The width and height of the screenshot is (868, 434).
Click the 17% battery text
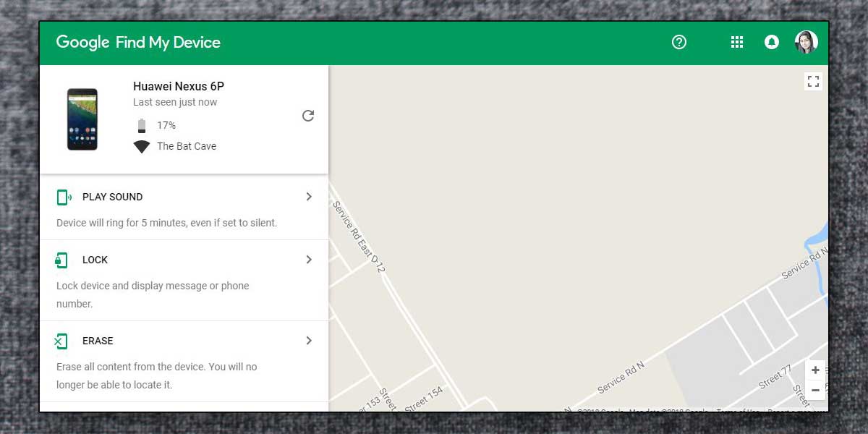click(166, 125)
